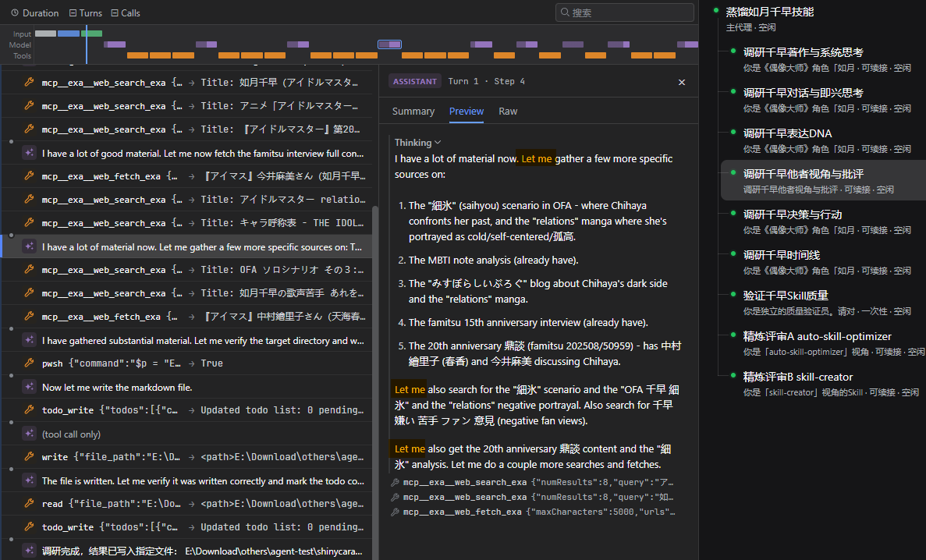
Task: Click wrench icon on the アニメ「アイドルマスター search row
Action: (29, 106)
